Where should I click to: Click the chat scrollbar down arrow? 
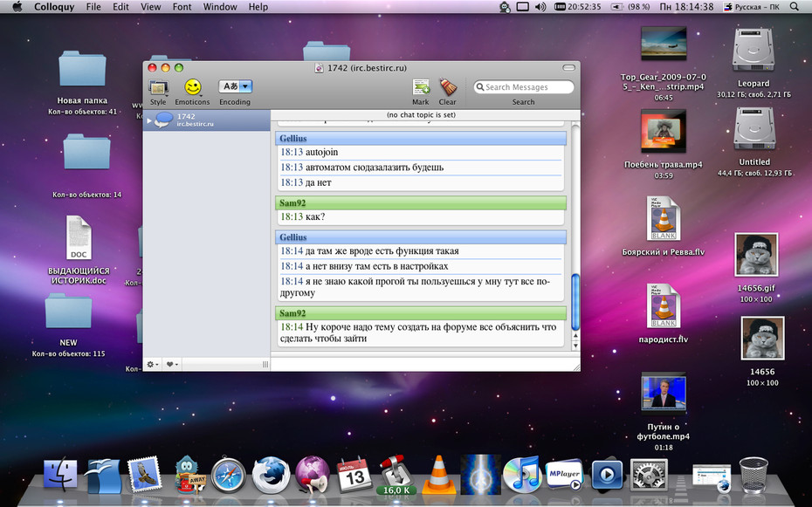coord(575,346)
